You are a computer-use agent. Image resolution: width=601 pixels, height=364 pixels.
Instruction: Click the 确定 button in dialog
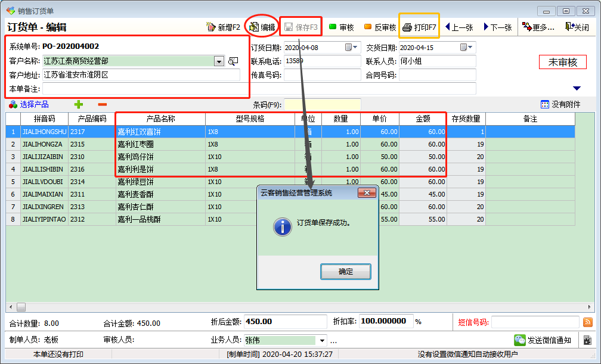(x=346, y=272)
